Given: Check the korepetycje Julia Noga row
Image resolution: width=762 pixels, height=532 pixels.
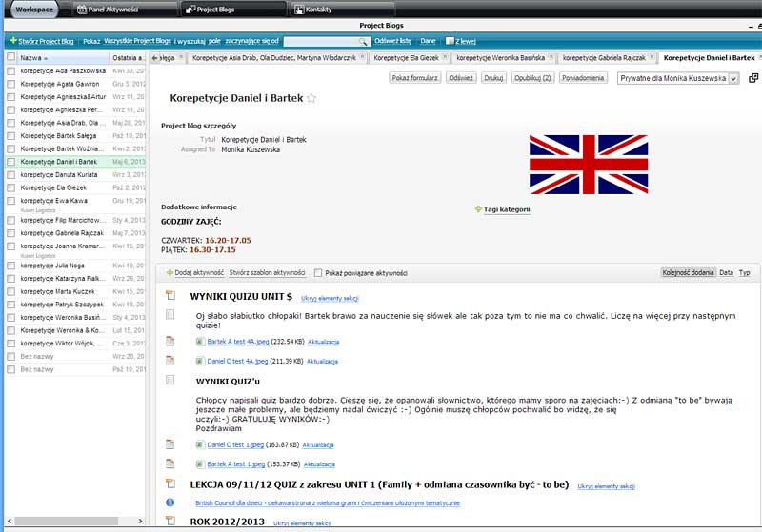Looking at the screenshot, I should pyautogui.click(x=10, y=266).
